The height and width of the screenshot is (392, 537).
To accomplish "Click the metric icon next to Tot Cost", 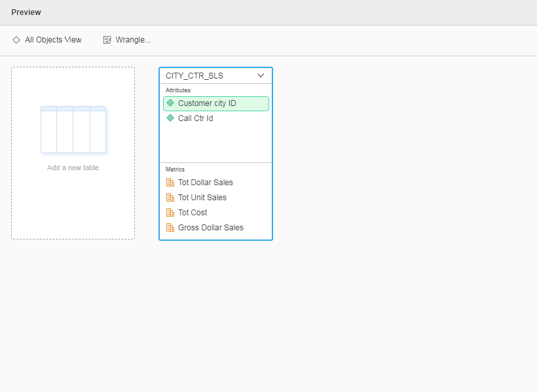I will (170, 212).
